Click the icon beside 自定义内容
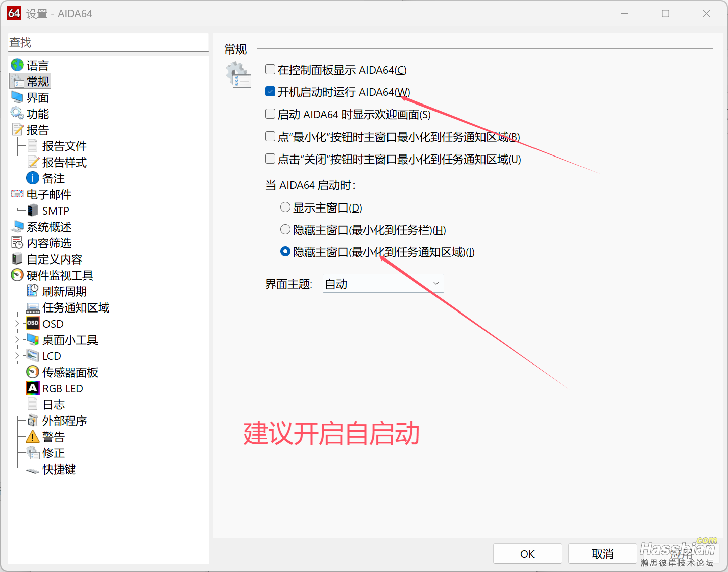 pos(17,259)
